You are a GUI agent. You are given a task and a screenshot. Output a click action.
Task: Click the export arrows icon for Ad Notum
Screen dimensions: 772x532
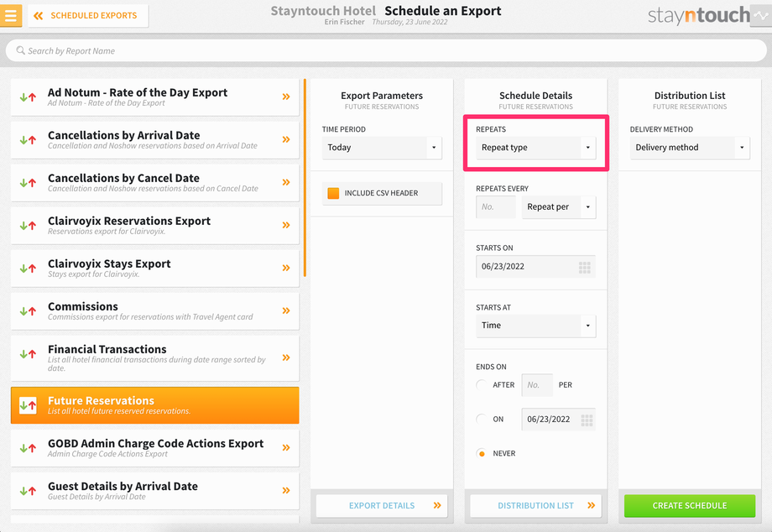[28, 97]
